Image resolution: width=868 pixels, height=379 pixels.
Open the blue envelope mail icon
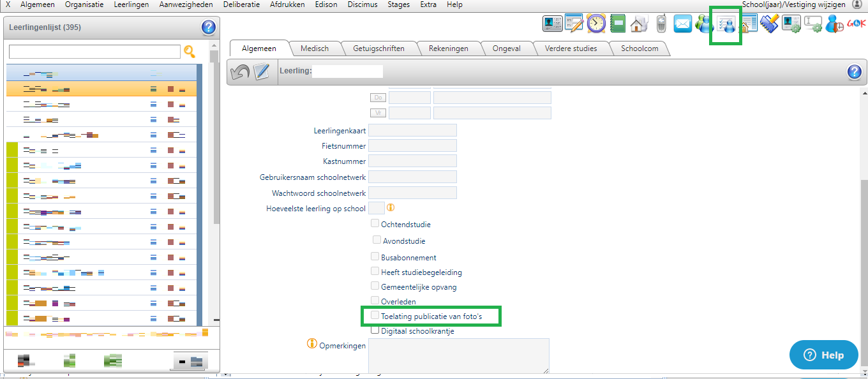click(x=682, y=24)
